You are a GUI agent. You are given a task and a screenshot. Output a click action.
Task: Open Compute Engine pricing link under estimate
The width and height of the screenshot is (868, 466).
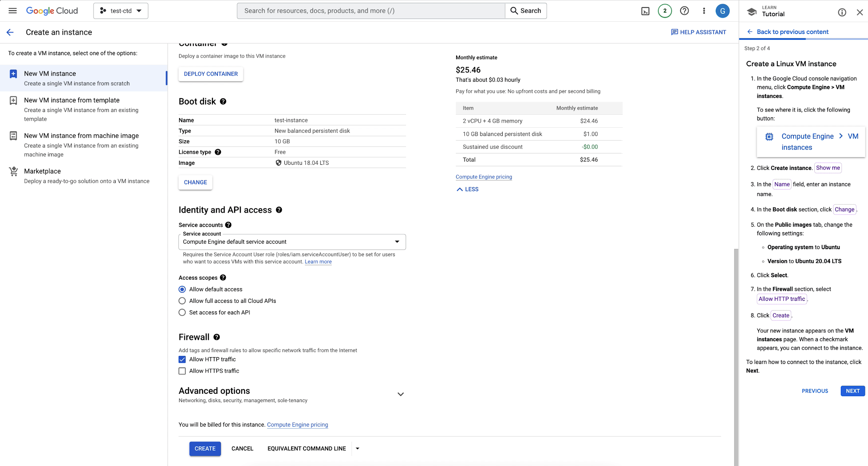pyautogui.click(x=484, y=177)
